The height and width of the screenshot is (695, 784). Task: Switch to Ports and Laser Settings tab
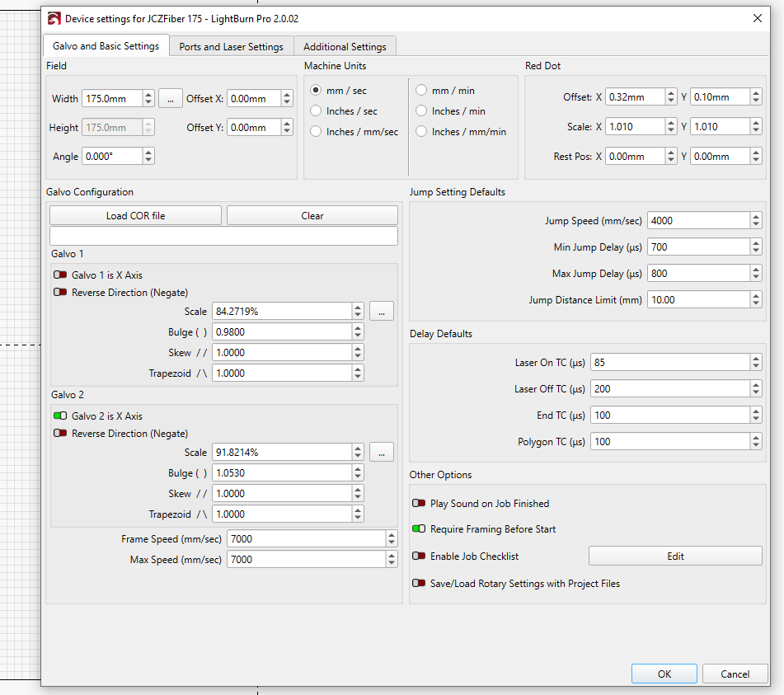231,47
